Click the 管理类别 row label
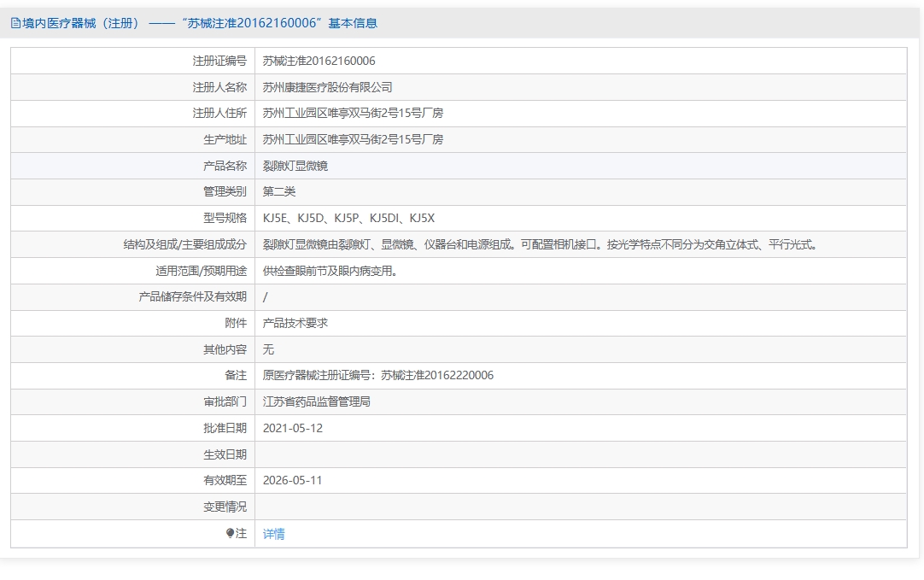 (x=225, y=191)
